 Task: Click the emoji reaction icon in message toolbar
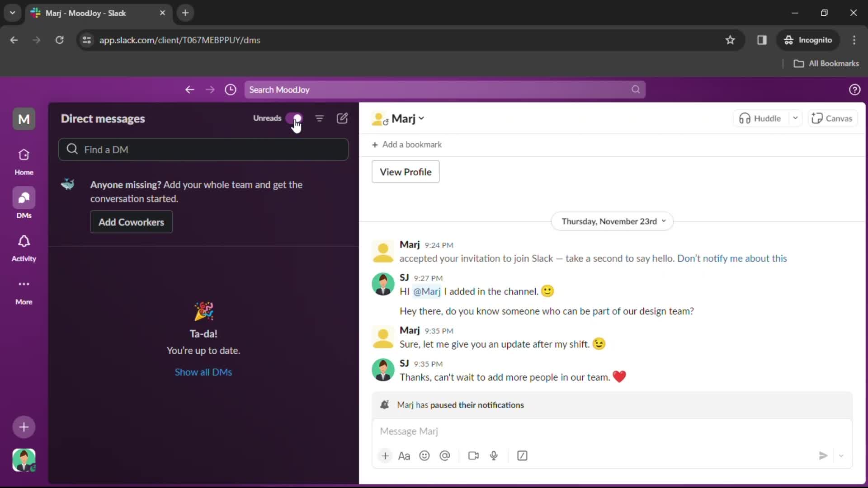[425, 455]
